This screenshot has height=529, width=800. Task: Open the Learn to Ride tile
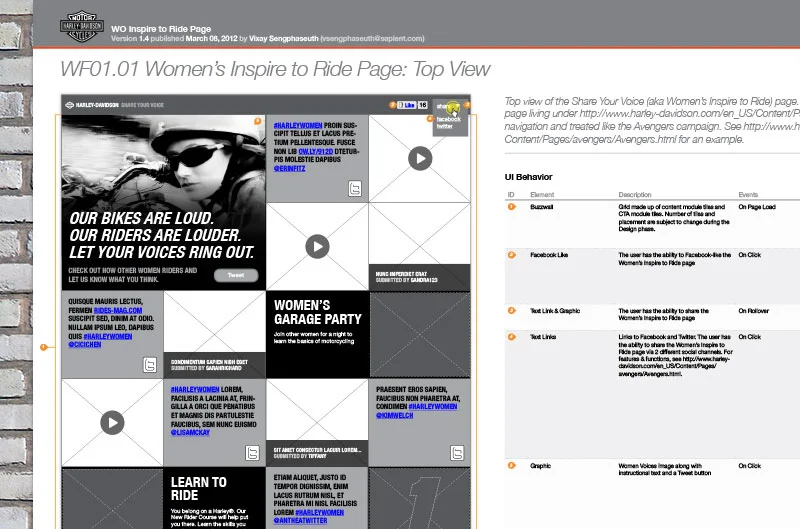pyautogui.click(x=214, y=497)
